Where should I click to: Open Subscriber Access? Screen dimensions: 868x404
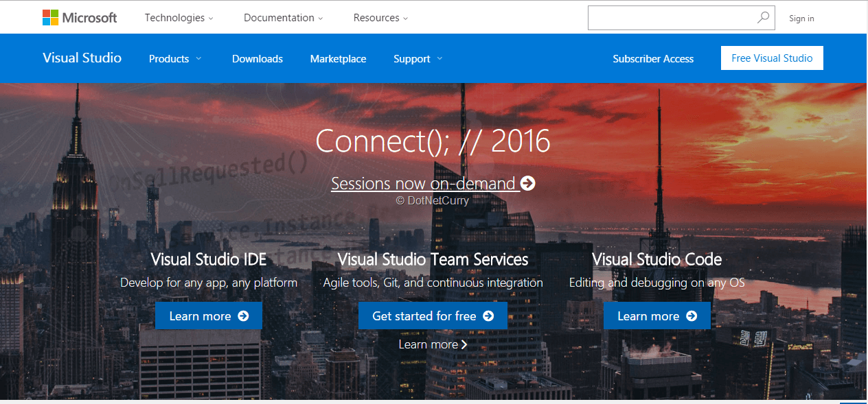click(653, 59)
